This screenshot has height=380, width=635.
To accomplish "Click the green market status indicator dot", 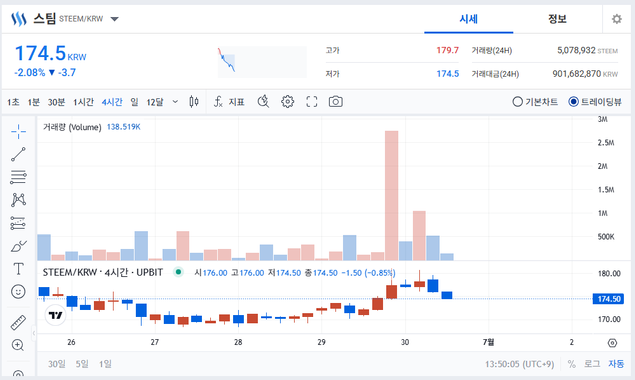I will 178,272.
